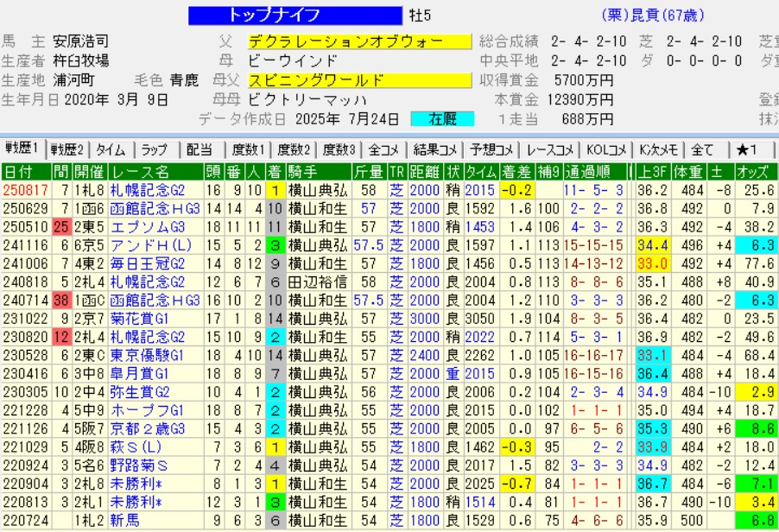The height and width of the screenshot is (532, 779).
Task: Open the タイム tab
Action: click(112, 149)
